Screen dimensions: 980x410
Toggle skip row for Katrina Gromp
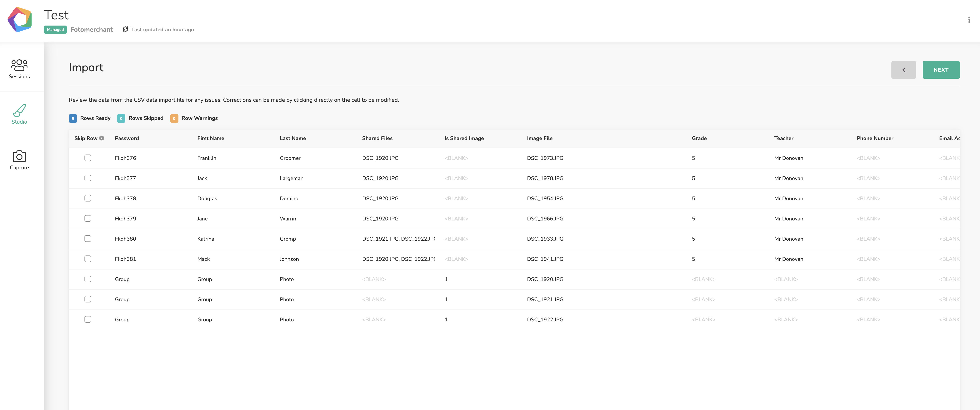(x=88, y=238)
